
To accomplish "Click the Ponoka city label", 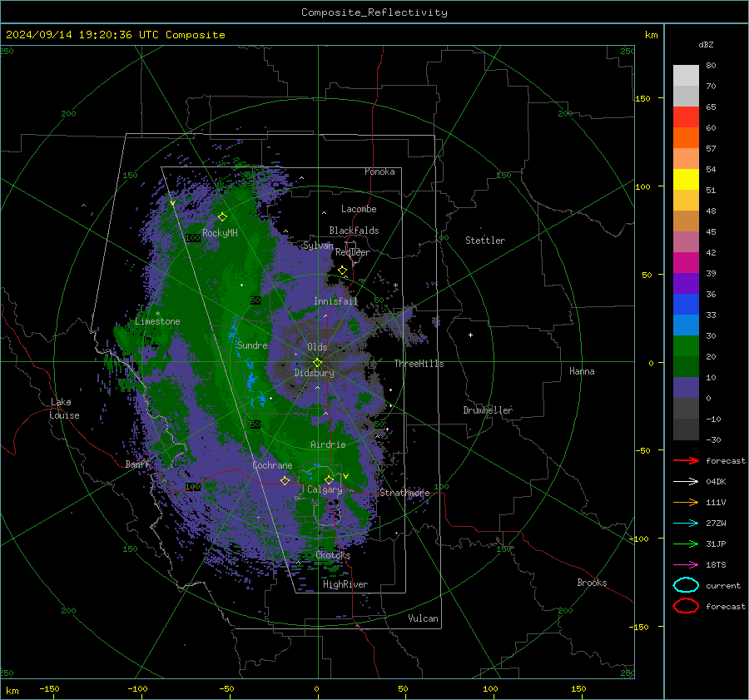I will [379, 171].
